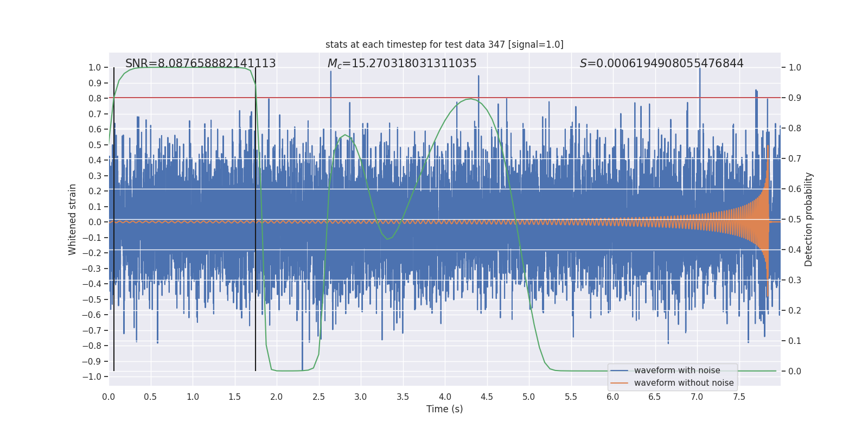Click the Whitened strain tick label 0.8
Screen dimensions: 868x434
[95, 98]
